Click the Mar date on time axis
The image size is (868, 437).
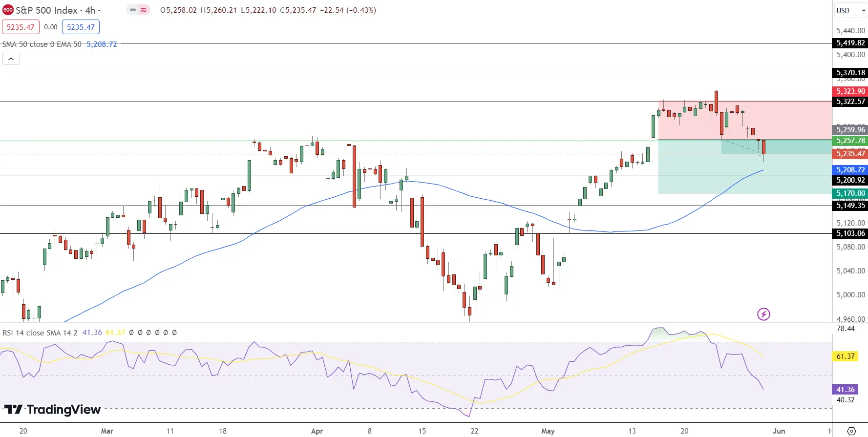pos(107,431)
